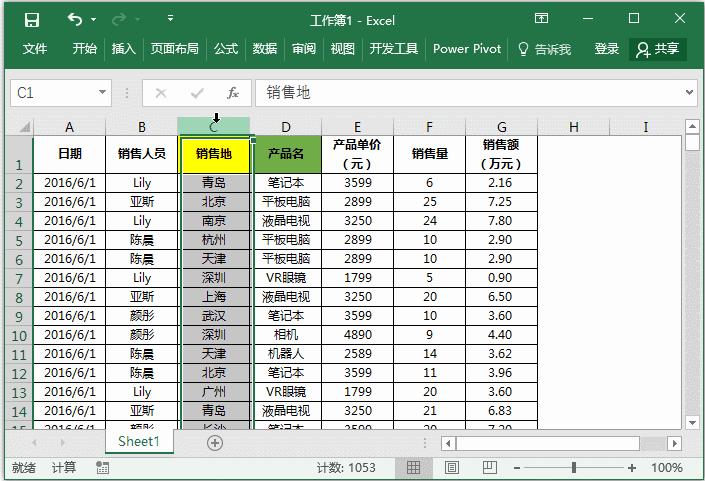Open the 页面布局 ribbon tab
This screenshot has height=481, width=705.
pos(174,49)
